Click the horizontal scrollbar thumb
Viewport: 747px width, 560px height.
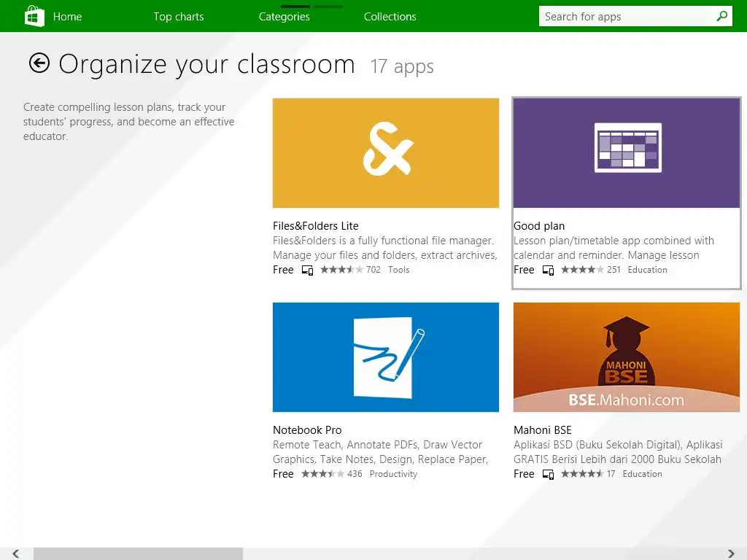[x=138, y=553]
